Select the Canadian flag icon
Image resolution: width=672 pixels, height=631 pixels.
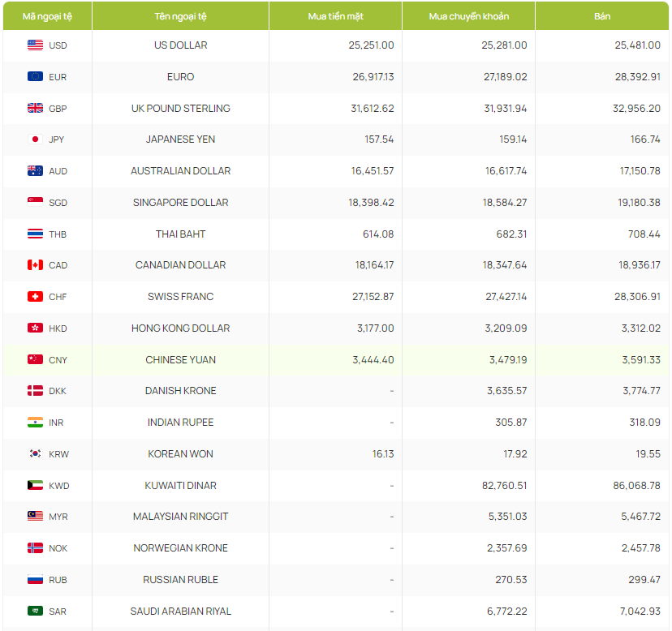(x=35, y=265)
